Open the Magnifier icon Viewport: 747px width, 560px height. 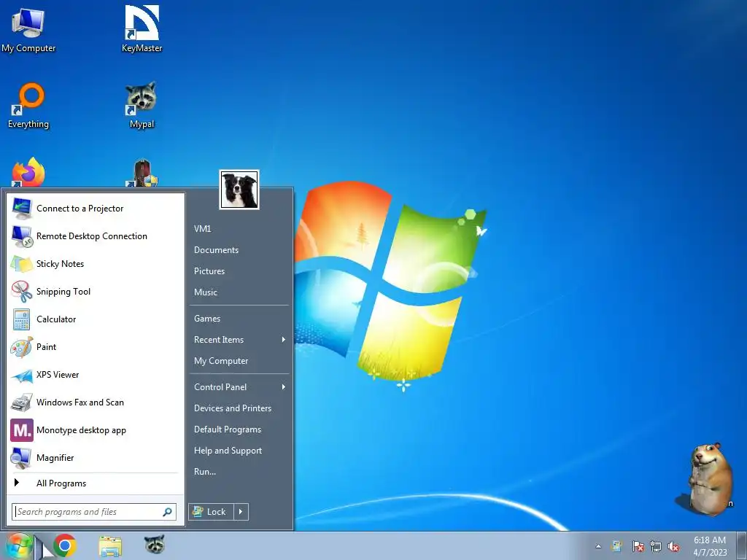(x=22, y=458)
